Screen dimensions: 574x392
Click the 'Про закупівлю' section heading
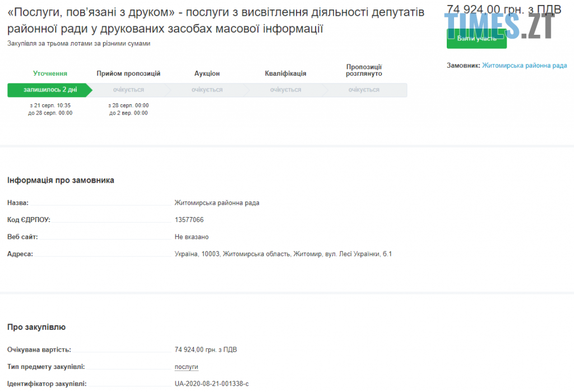coord(36,327)
